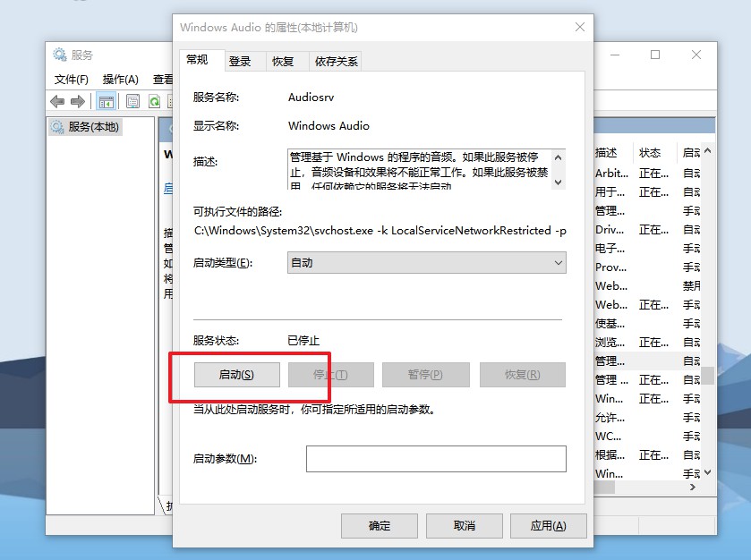Click the 恢复(R) service button
Screen dimensions: 751x560
[523, 374]
